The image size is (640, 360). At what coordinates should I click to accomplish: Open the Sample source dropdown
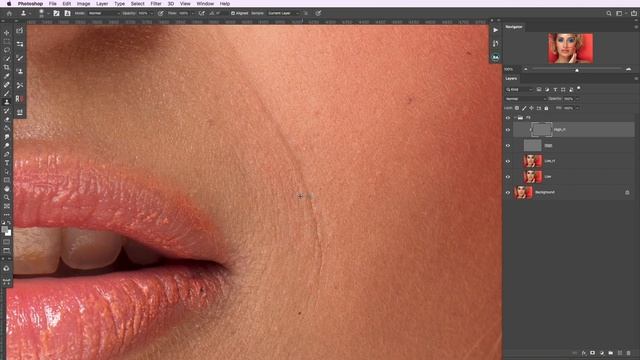click(284, 13)
